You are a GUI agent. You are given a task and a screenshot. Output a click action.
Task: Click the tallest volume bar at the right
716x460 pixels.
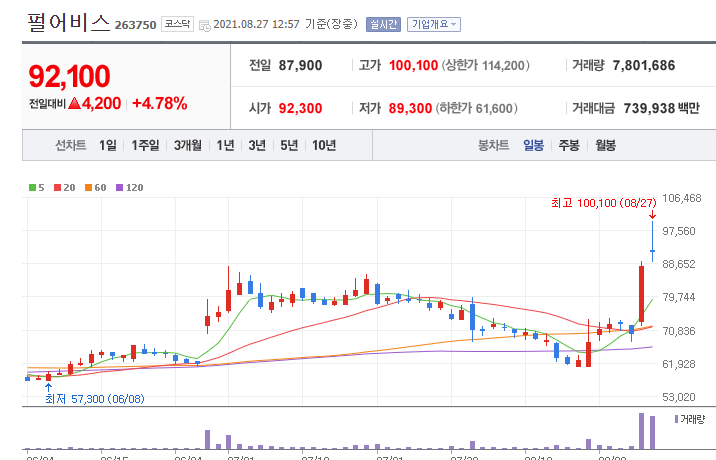642,431
